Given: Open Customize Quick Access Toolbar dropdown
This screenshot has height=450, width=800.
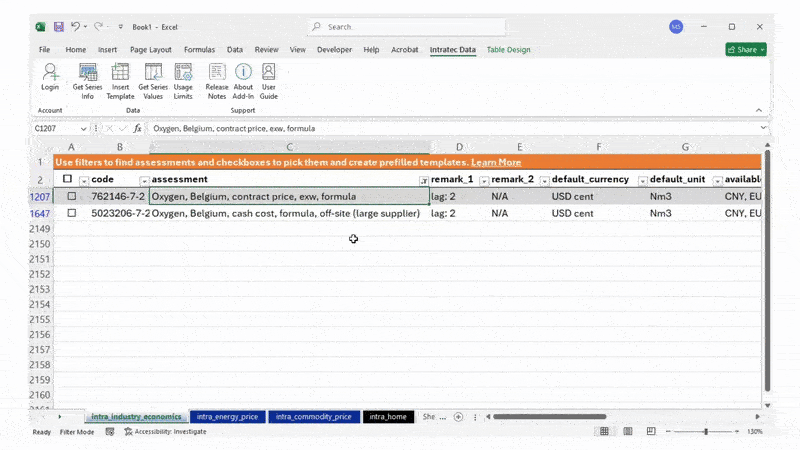Looking at the screenshot, I should pyautogui.click(x=121, y=27).
